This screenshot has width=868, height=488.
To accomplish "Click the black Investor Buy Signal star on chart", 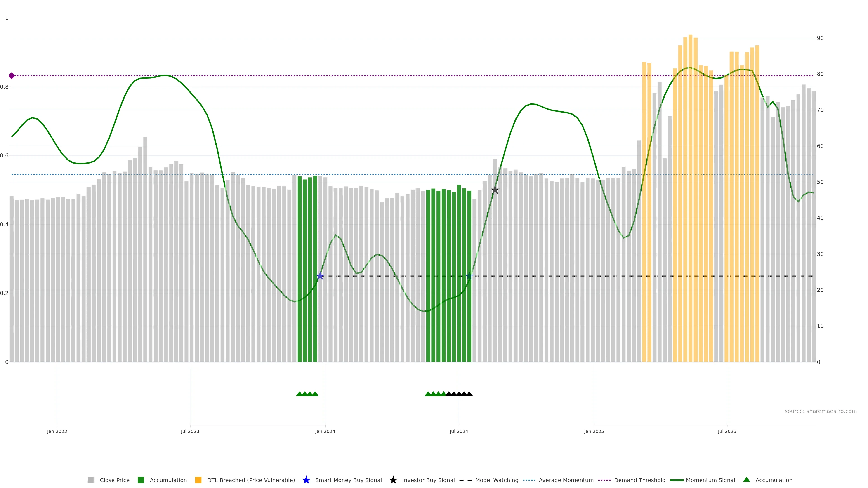I will 495,190.
